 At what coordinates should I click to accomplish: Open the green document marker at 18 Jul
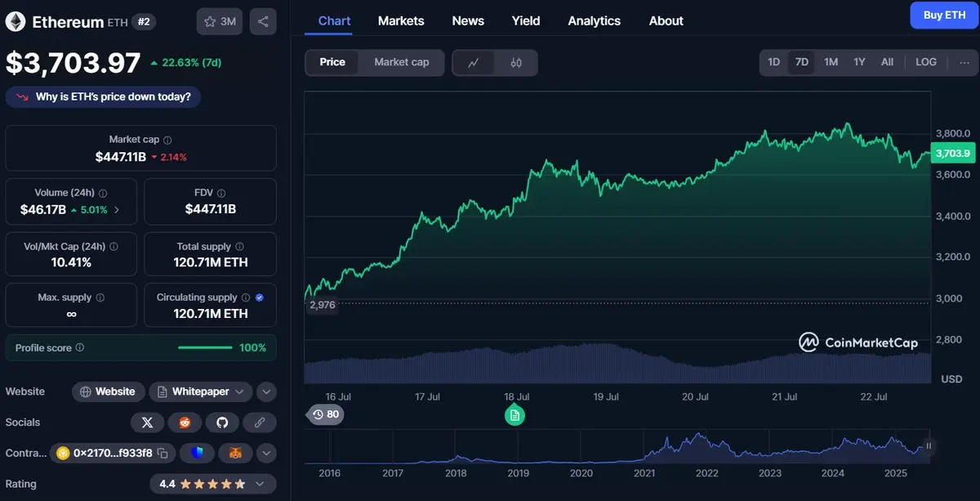click(514, 415)
